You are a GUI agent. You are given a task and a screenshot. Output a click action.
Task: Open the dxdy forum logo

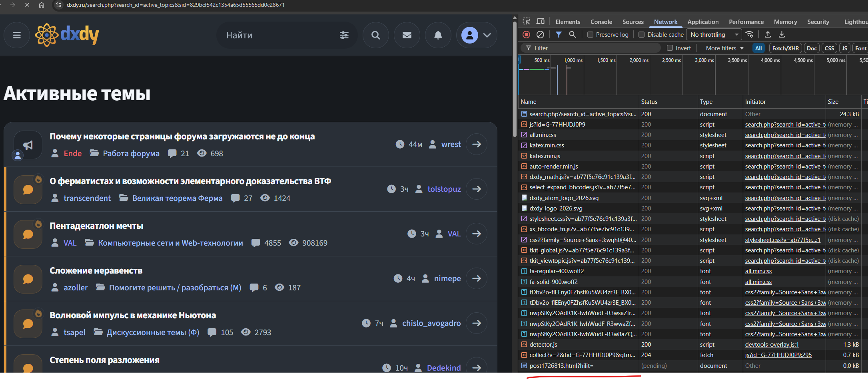coord(67,35)
